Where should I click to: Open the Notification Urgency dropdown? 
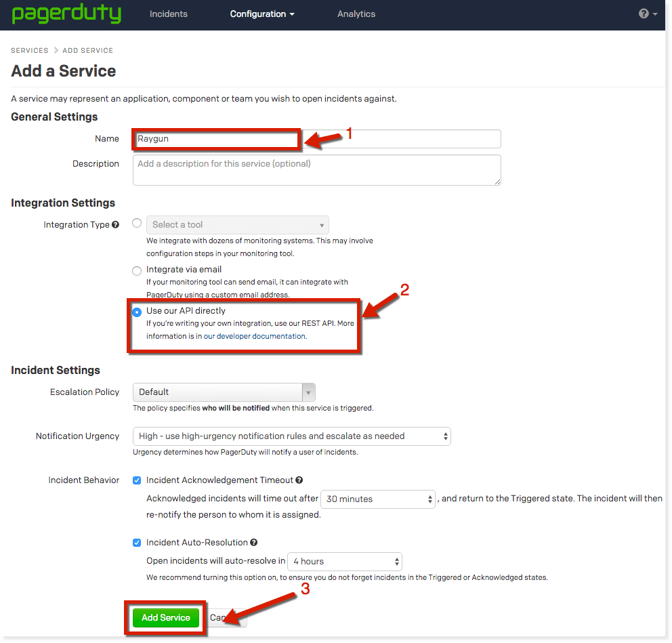291,436
